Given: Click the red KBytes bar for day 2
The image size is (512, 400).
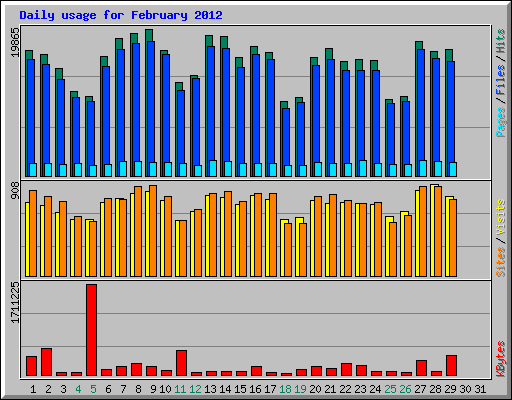Looking at the screenshot, I should pyautogui.click(x=46, y=362).
